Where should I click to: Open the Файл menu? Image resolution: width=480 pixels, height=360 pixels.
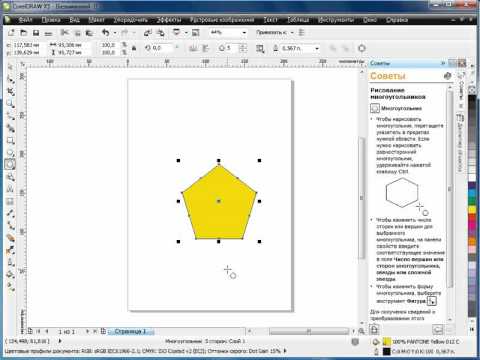pos(25,20)
